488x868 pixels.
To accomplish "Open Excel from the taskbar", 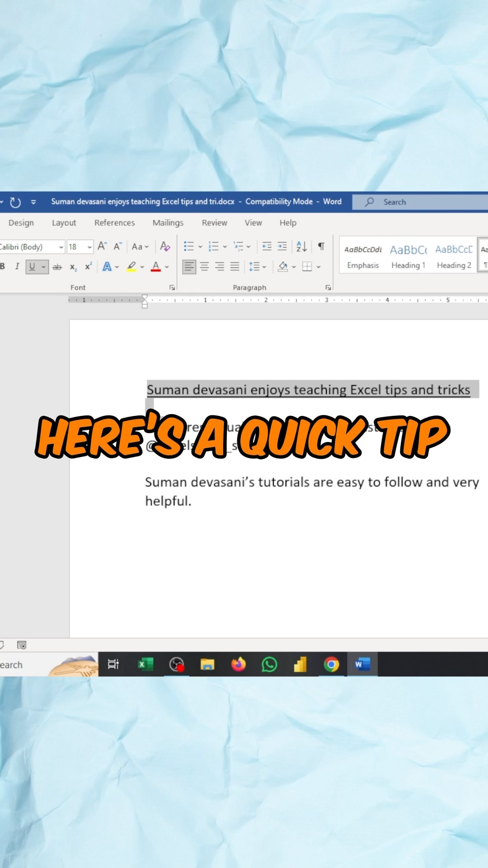I will point(145,664).
